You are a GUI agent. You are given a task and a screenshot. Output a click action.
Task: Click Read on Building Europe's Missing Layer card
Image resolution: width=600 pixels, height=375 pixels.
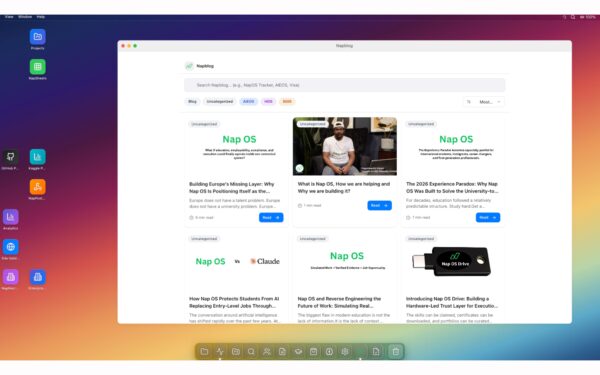tap(271, 217)
